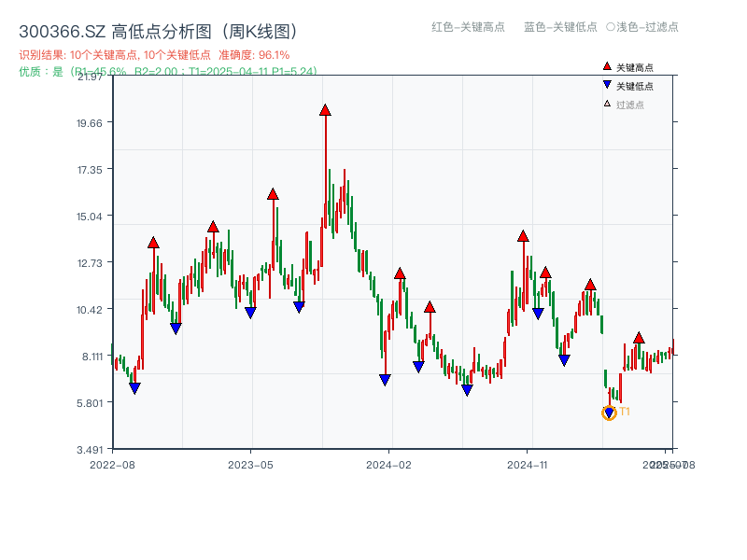Select the orange circled T1 marker

608,412
